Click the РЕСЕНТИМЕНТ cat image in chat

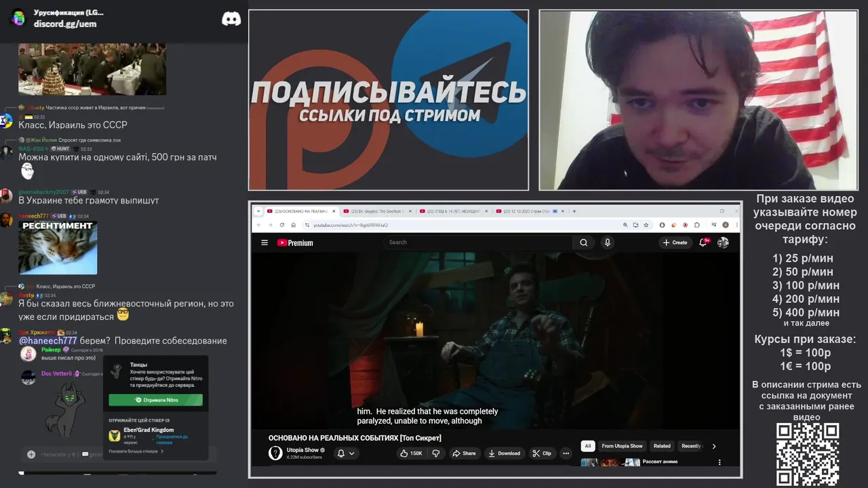click(58, 247)
